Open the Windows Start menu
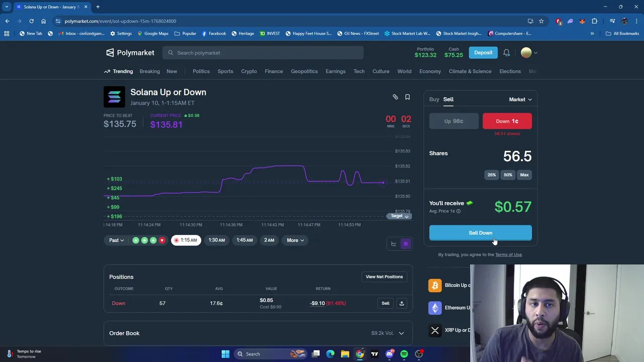644x362 pixels. (225, 354)
